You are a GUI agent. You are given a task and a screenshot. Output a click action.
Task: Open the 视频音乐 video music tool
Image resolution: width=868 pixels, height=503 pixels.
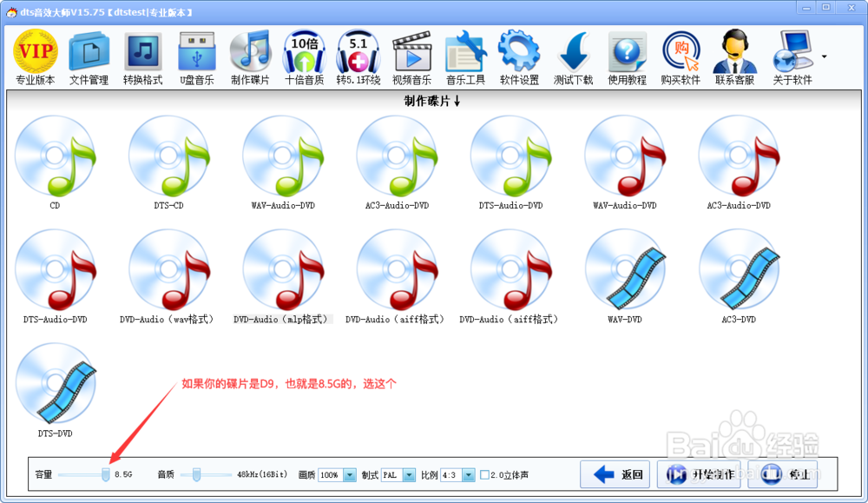coord(411,55)
